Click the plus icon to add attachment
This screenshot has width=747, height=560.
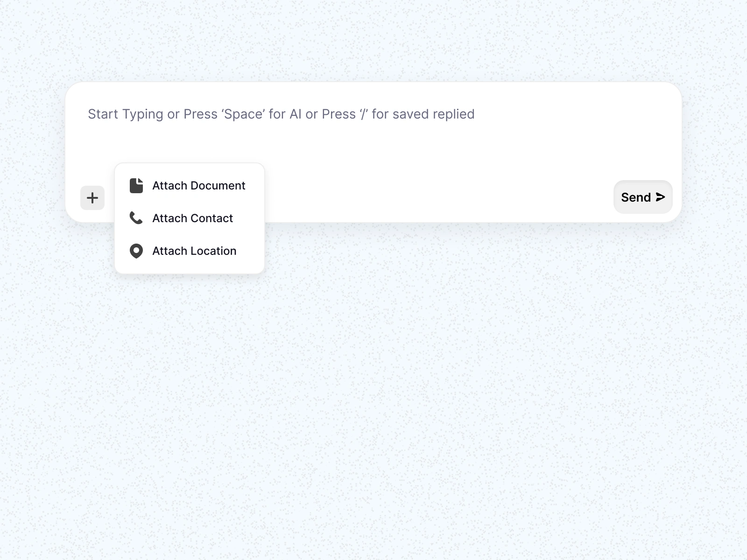click(x=92, y=198)
